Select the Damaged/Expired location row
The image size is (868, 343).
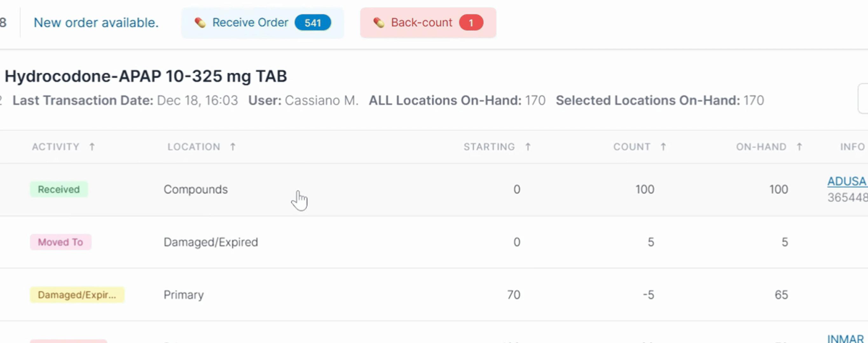pos(210,242)
